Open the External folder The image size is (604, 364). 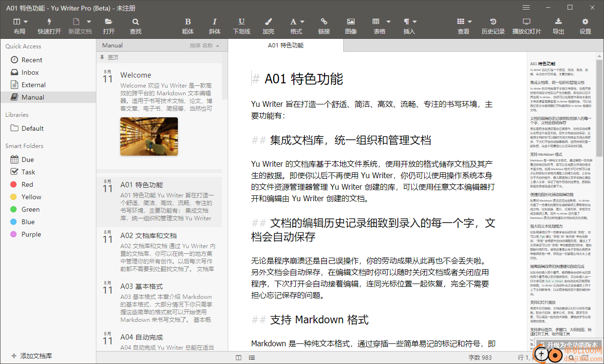[x=48, y=85]
